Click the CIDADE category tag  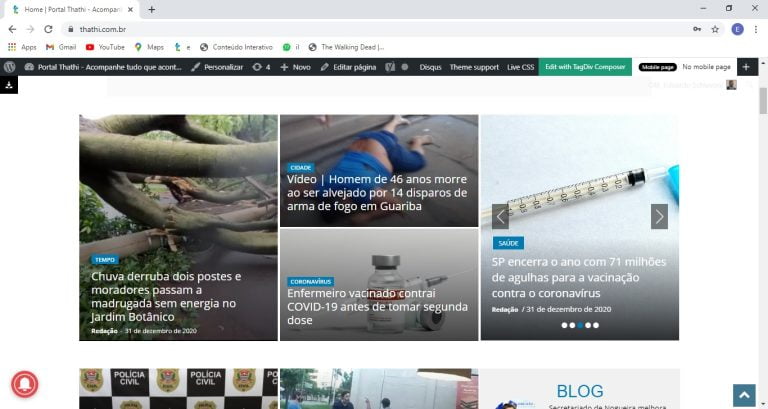pos(301,168)
